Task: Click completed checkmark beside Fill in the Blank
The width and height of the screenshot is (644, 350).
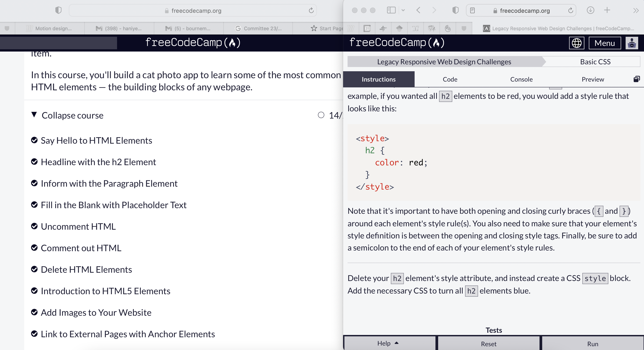Action: (34, 205)
